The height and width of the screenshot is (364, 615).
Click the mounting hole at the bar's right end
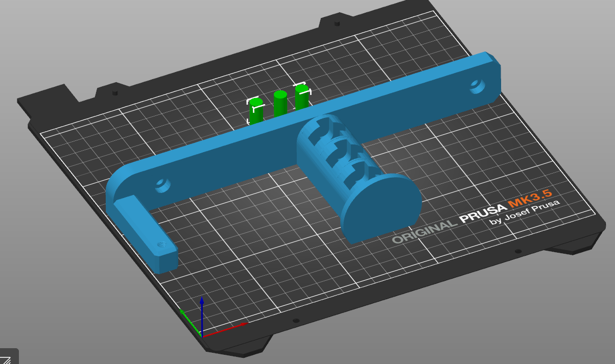478,85
